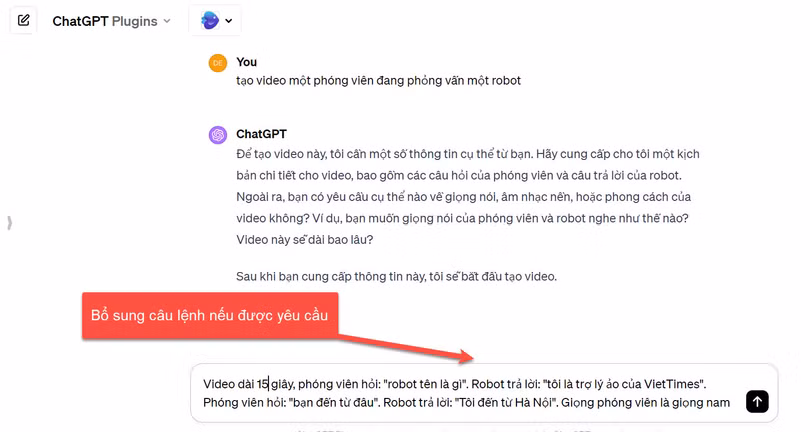Focus the message input box
Screen dimensions: 810x432
click(x=484, y=393)
